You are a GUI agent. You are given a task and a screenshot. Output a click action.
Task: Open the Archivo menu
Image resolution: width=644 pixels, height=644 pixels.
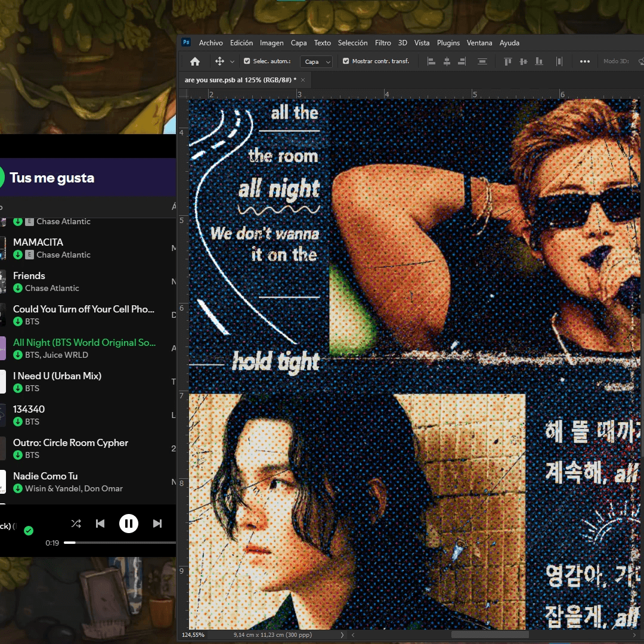pos(210,43)
